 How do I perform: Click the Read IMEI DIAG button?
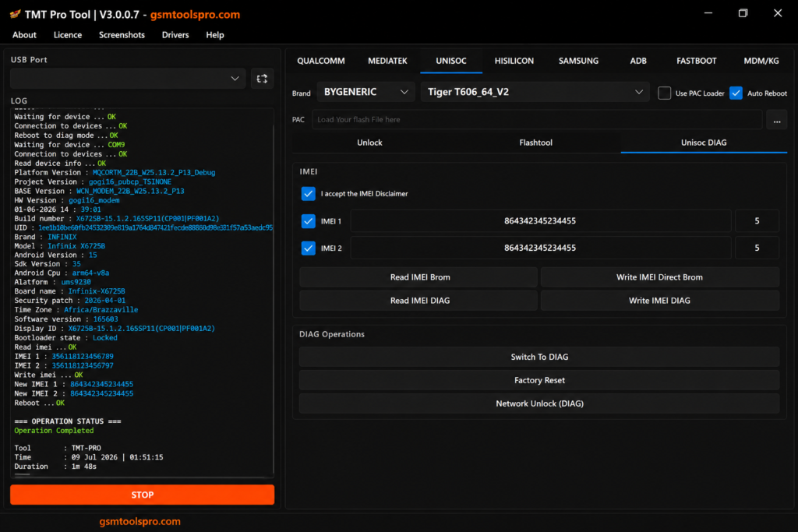pyautogui.click(x=419, y=301)
